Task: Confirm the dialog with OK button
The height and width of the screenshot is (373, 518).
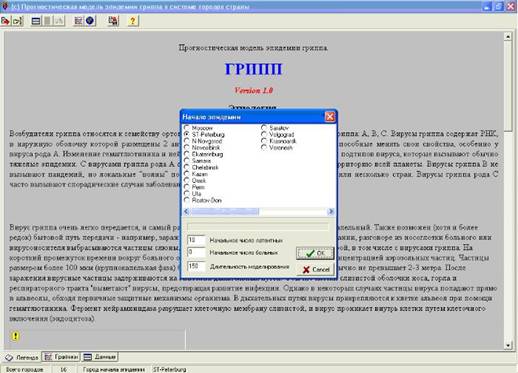Action: pyautogui.click(x=315, y=253)
